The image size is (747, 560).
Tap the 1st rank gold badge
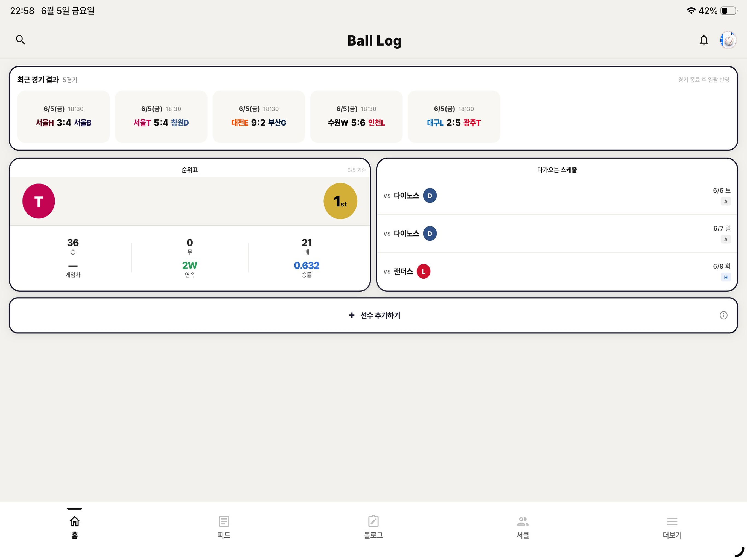point(340,201)
